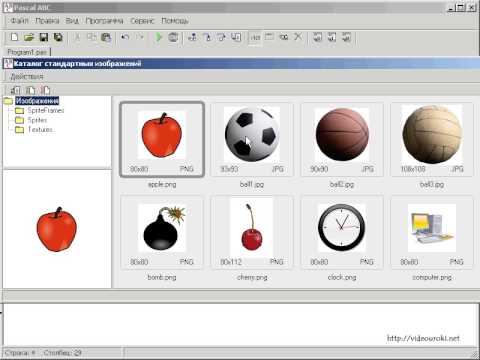
Task: Click first debug step icon after stop
Action: (192, 37)
